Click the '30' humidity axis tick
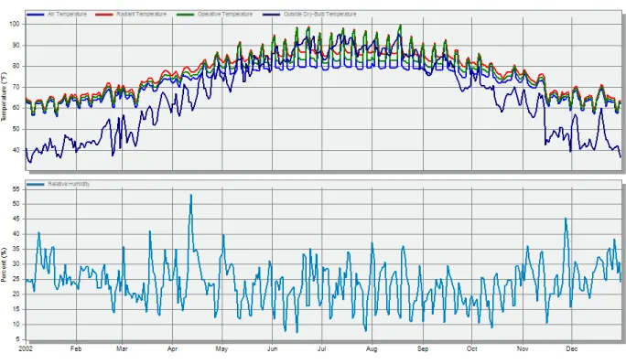This screenshot has width=626, height=364. click(16, 263)
